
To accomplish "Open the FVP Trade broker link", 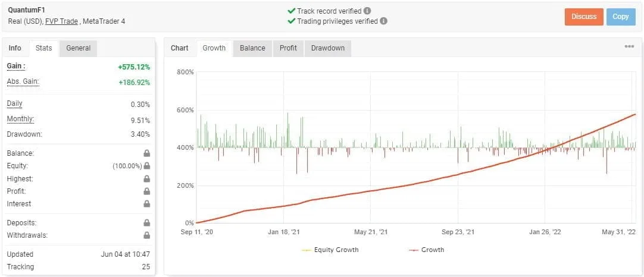I will tap(61, 21).
